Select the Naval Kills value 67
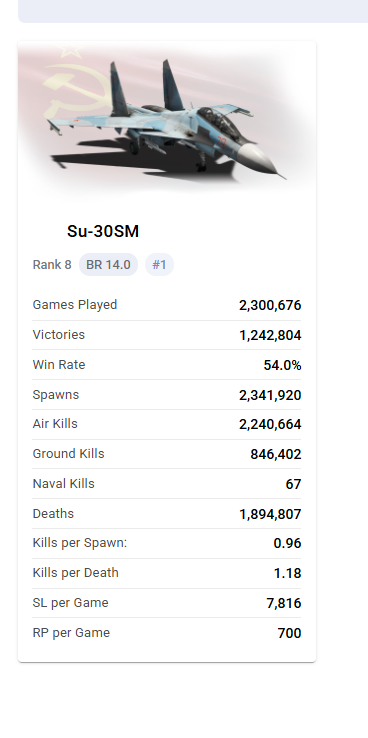The image size is (368, 738). point(293,484)
